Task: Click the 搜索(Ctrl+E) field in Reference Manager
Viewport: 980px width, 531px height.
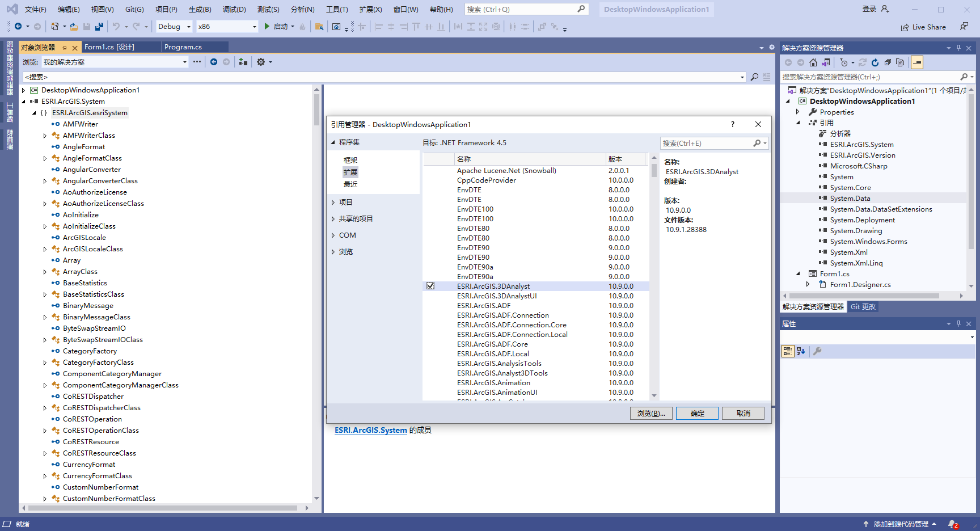Action: coord(707,144)
